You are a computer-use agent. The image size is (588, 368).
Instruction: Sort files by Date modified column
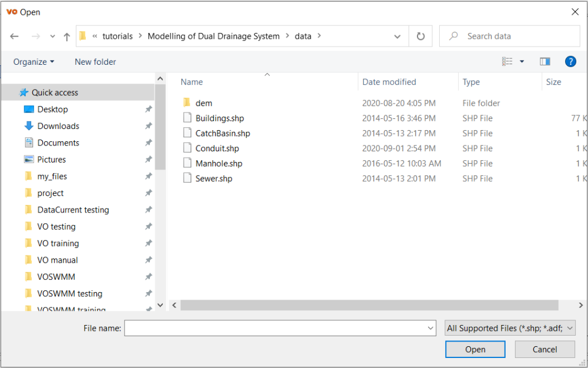pos(389,82)
